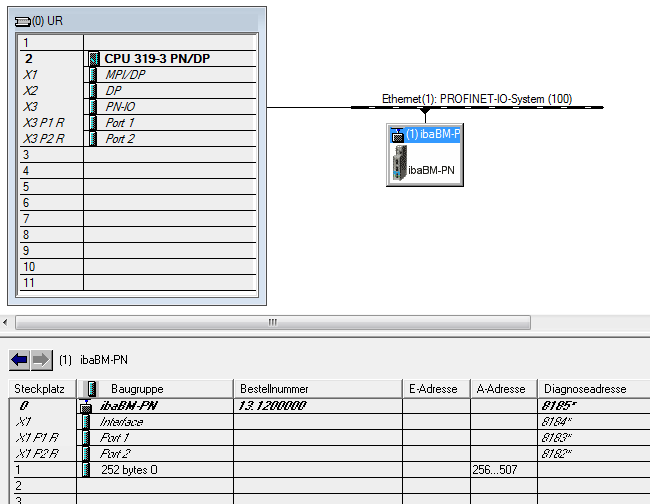Click the Steckplatz column header
The image size is (650, 504).
tap(43, 389)
